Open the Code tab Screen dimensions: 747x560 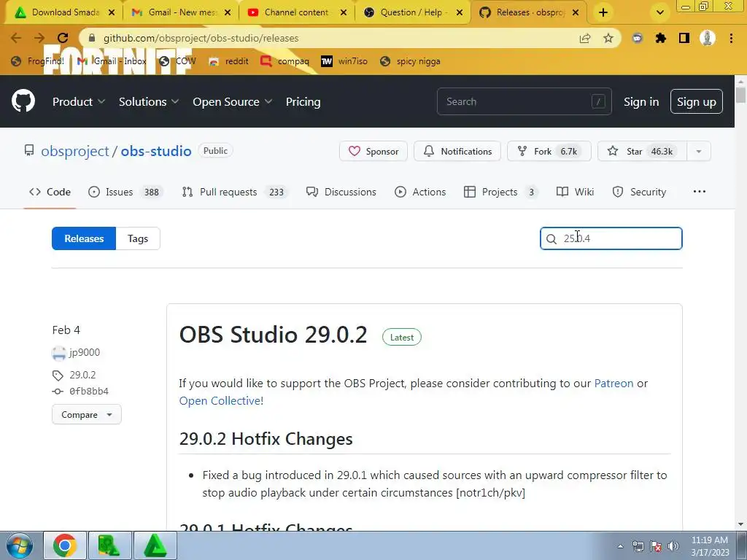[50, 192]
